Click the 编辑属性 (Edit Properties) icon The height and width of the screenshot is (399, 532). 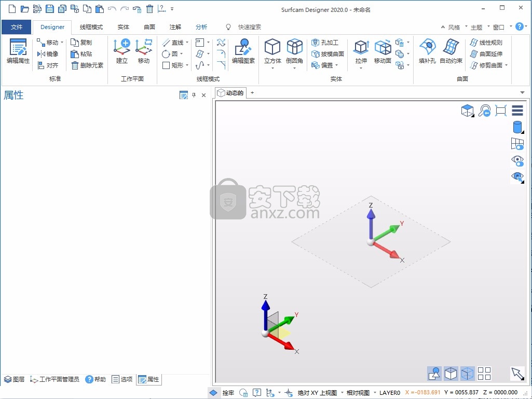(18, 48)
